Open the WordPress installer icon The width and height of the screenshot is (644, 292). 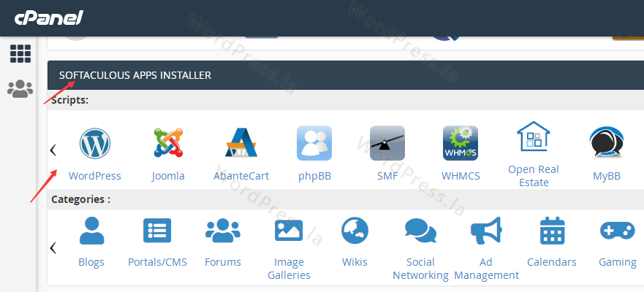(94, 144)
